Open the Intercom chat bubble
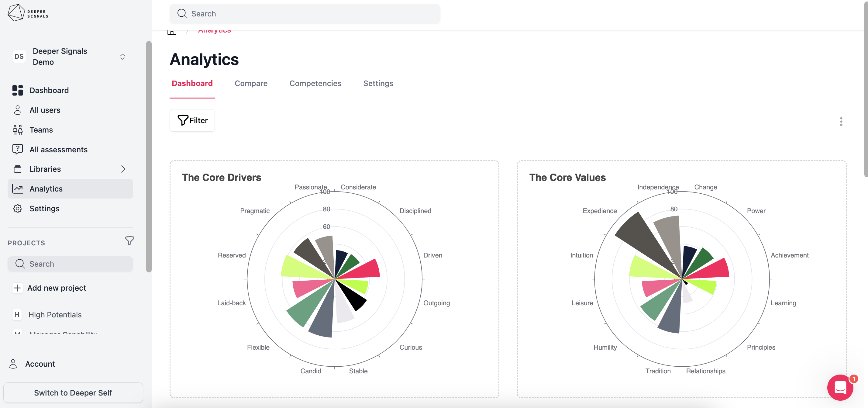Viewport: 868px width, 408px height. [840, 388]
